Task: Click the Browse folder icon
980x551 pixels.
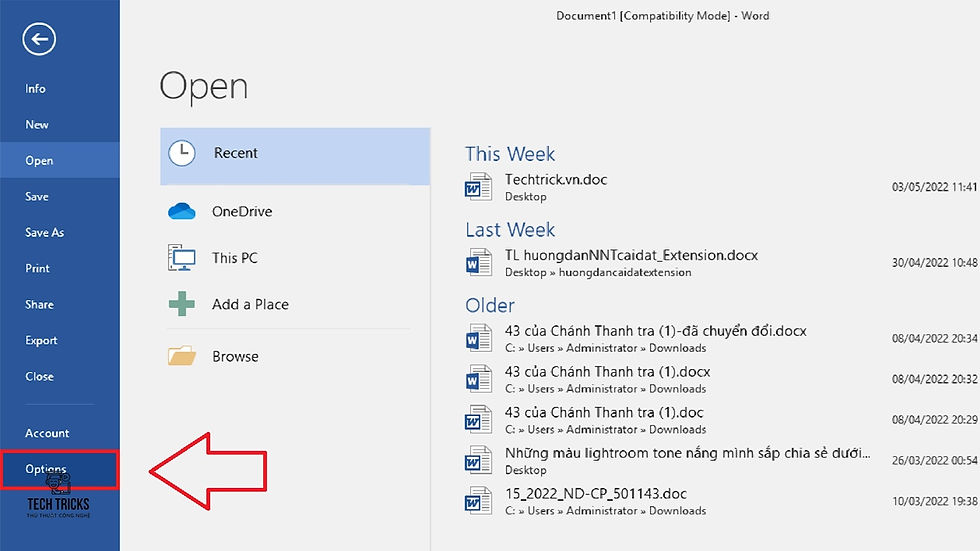Action: pyautogui.click(x=182, y=355)
